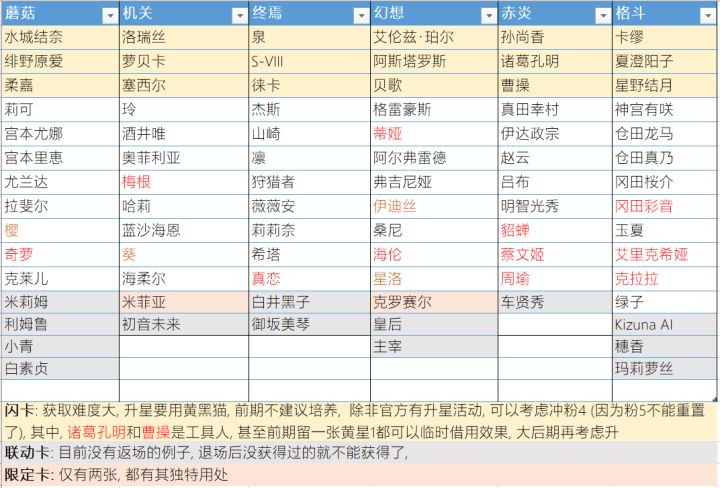Select the cell 阿斯塔罗斯
Viewport: 720px width, 488px height.
[434, 62]
